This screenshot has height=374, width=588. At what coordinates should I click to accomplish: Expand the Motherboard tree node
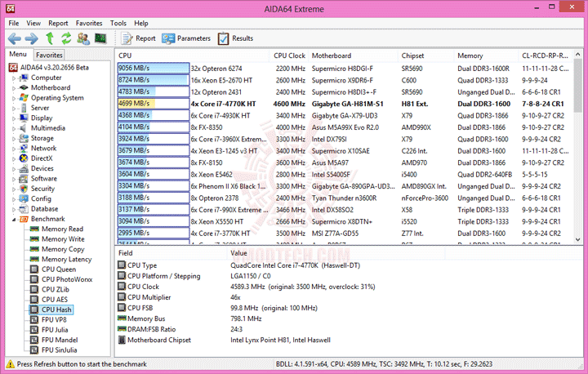click(14, 88)
